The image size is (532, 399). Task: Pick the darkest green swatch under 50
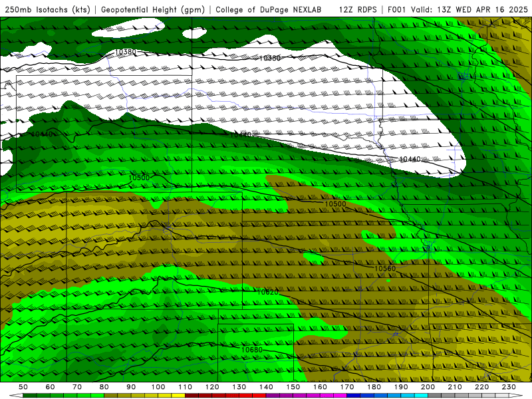click(30, 395)
